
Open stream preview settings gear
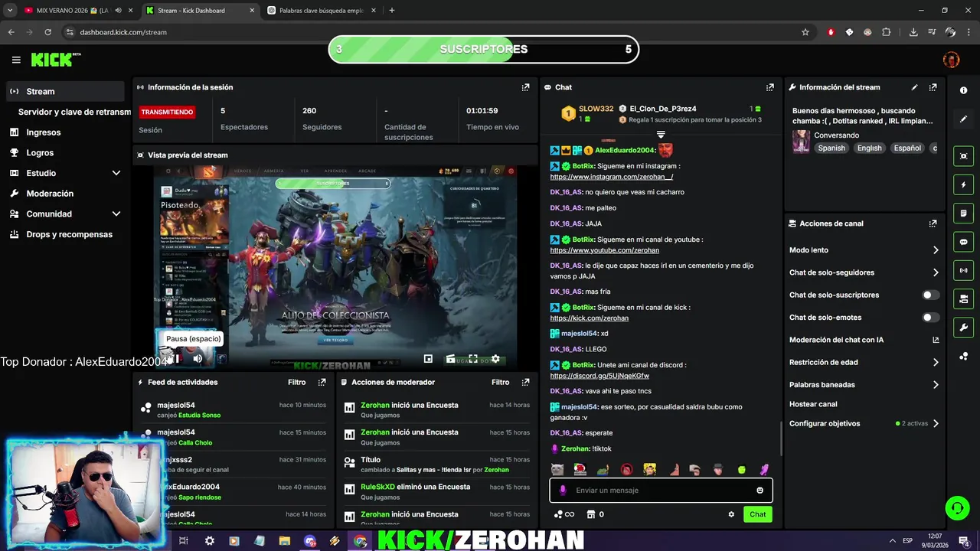point(495,358)
